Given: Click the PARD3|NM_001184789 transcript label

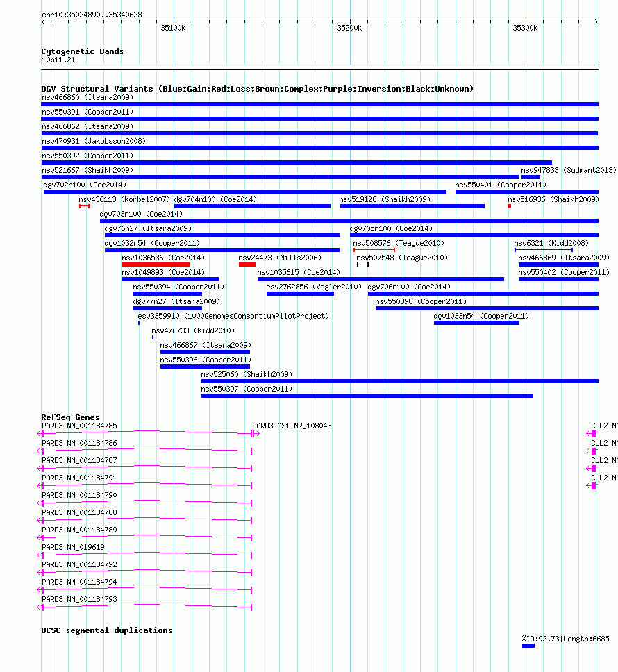Looking at the screenshot, I should pyautogui.click(x=79, y=530).
